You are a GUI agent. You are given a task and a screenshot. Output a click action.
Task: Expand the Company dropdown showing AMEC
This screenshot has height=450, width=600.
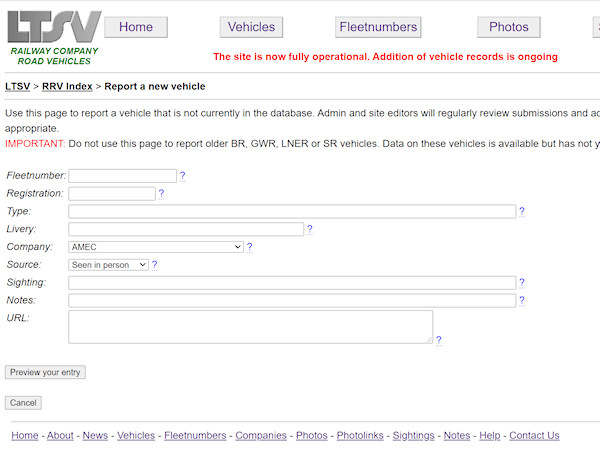[x=156, y=247]
